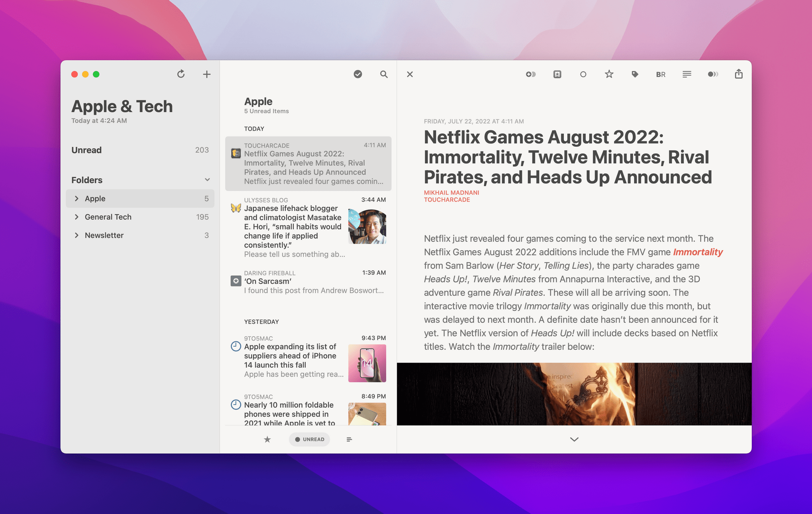812x514 pixels.
Task: Click the bookmark star square icon
Action: (x=557, y=74)
